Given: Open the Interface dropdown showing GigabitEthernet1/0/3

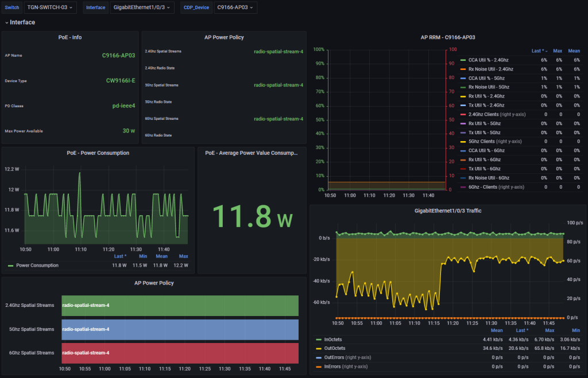Looking at the screenshot, I should click(141, 7).
